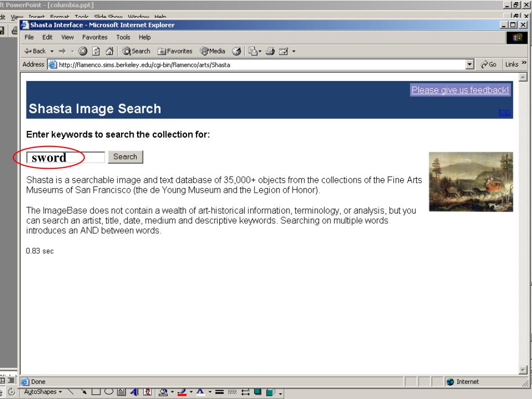Screen dimensions: 532x399
Task: Click the Back button in Internet Explorer
Action: tap(35, 51)
